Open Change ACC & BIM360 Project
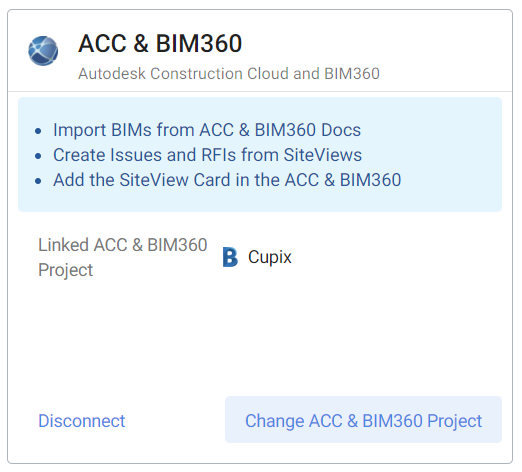This screenshot has height=472, width=522. [x=363, y=420]
